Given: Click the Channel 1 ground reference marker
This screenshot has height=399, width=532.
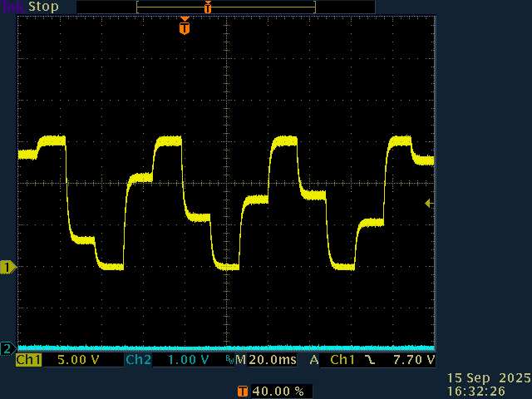Looking at the screenshot, I should click(x=8, y=267).
